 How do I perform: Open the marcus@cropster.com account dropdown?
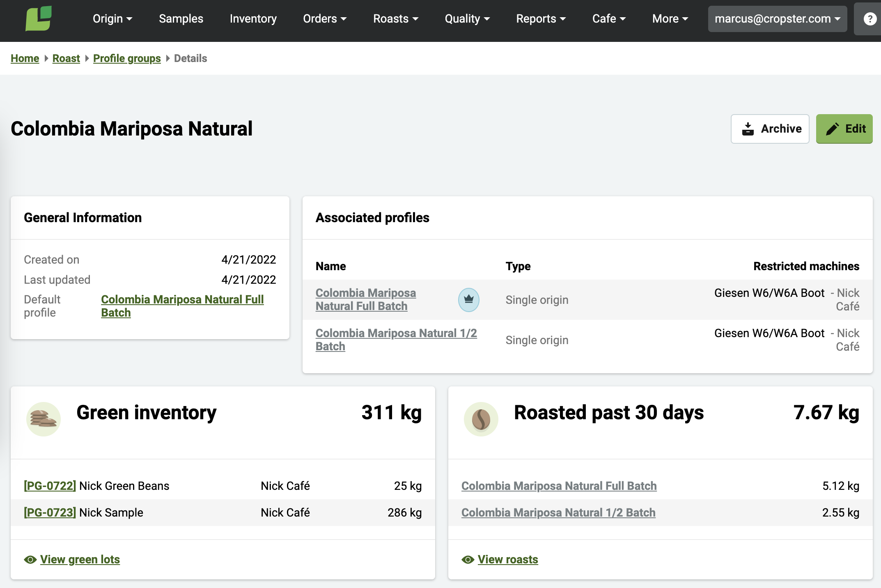pos(778,19)
